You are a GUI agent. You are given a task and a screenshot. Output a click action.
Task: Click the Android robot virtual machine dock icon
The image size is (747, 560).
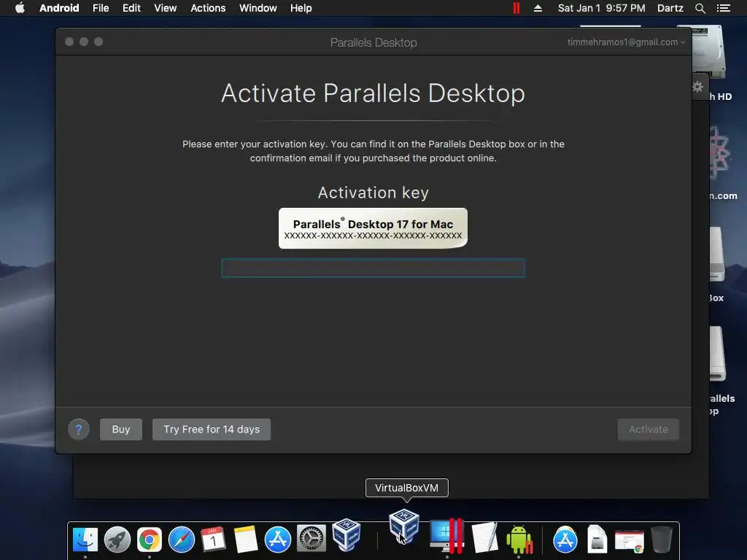point(519,539)
